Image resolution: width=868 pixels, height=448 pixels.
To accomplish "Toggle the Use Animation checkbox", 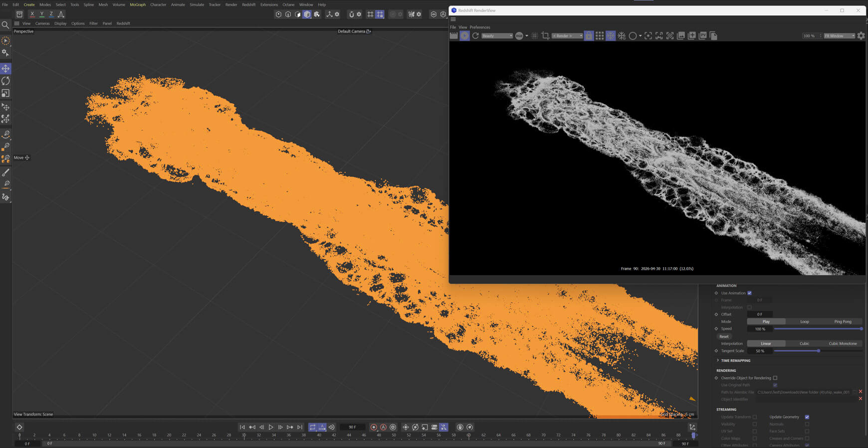I will coord(749,293).
